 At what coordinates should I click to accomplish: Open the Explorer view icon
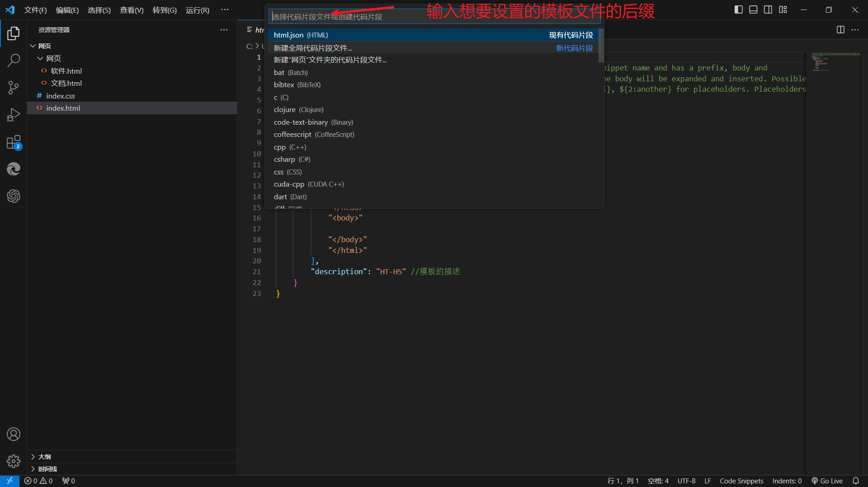(14, 33)
